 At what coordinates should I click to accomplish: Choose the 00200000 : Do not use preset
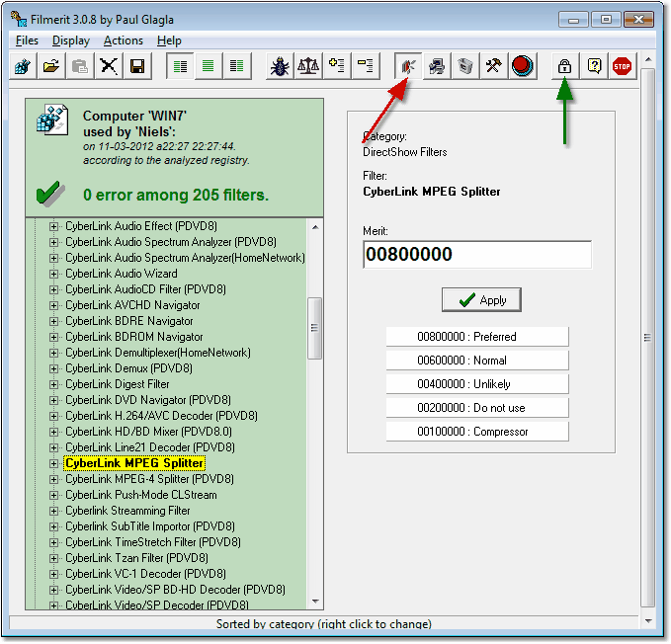(477, 408)
